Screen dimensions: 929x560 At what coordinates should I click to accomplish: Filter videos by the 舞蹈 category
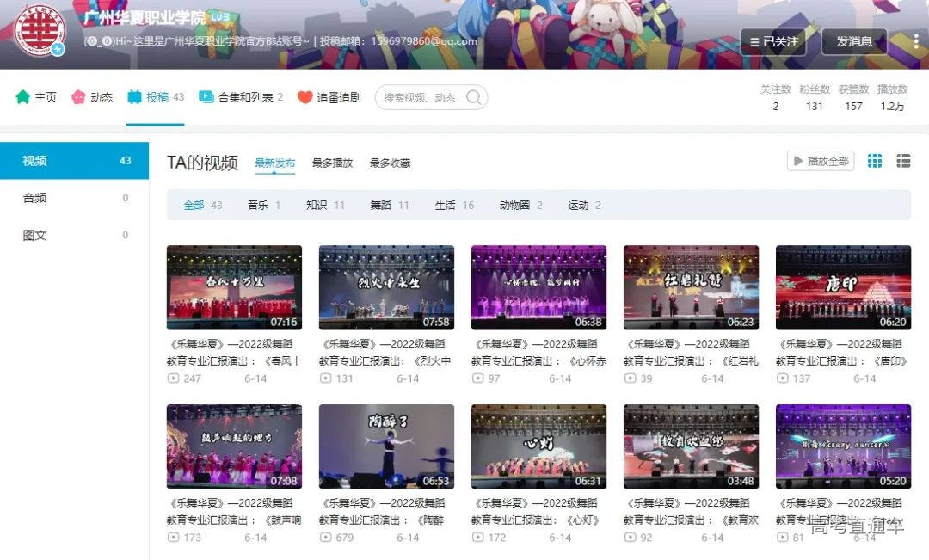coord(380,206)
